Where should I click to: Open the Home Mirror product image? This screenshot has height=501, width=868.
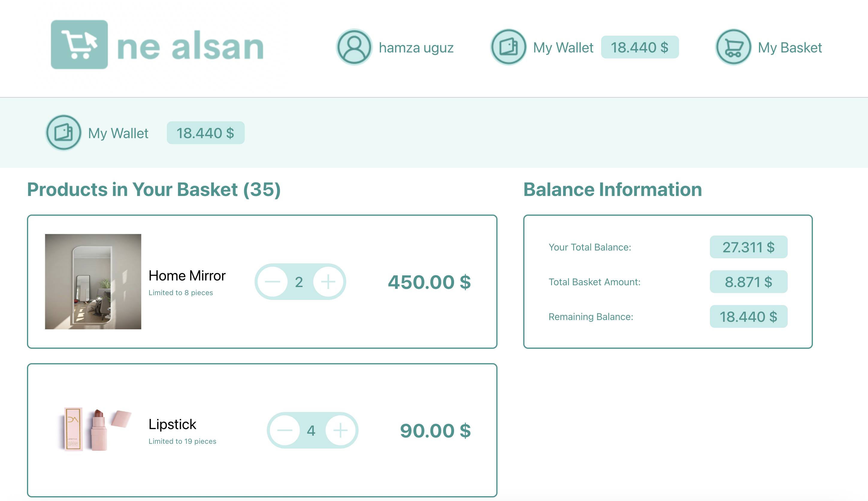pos(93,281)
